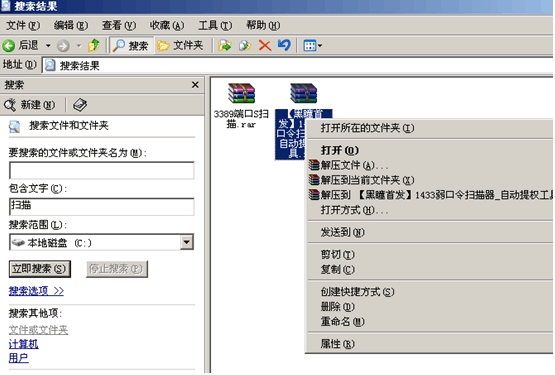Open the 搜索选项 >> link

36,291
